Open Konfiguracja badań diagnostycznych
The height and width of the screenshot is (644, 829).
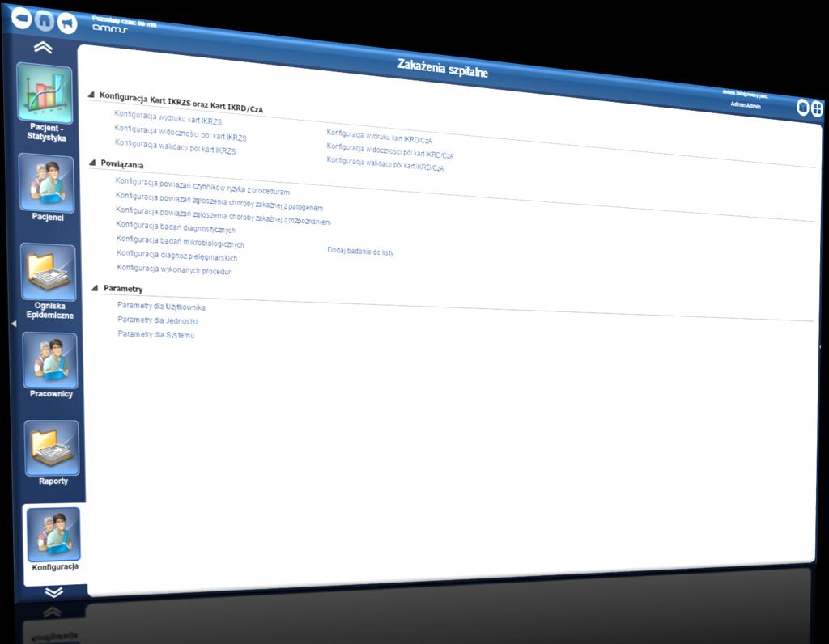176,227
